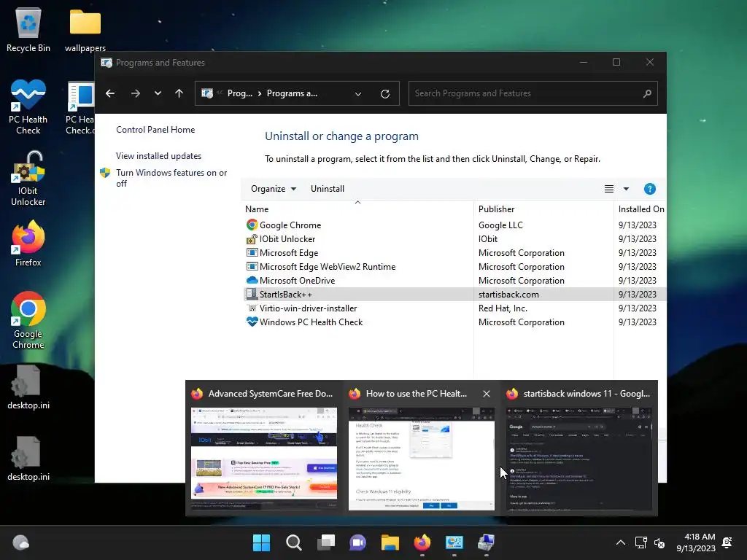This screenshot has width=747, height=560.
Task: Click the Forward arrow in Programs and Features
Action: click(x=135, y=93)
